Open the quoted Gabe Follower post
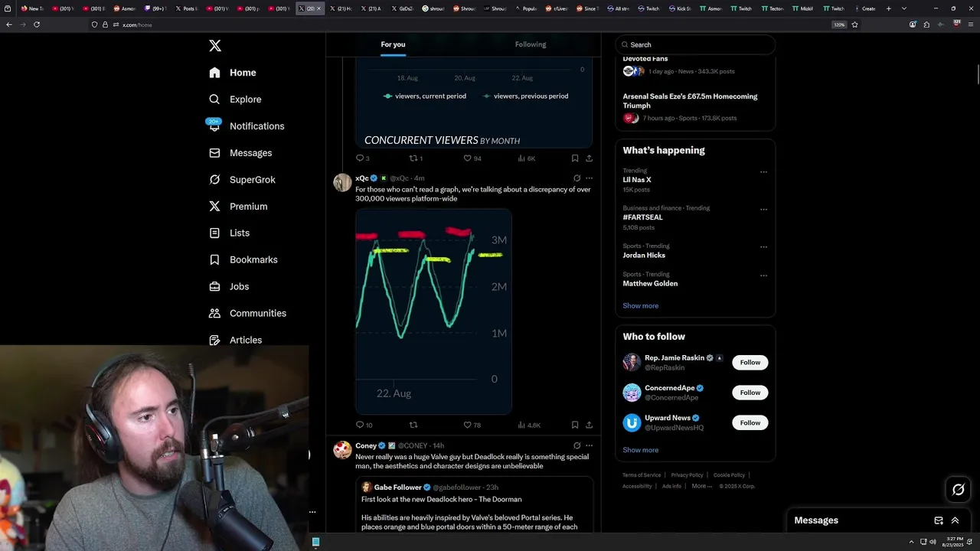Screen dimensions: 980x551 pyautogui.click(x=474, y=504)
